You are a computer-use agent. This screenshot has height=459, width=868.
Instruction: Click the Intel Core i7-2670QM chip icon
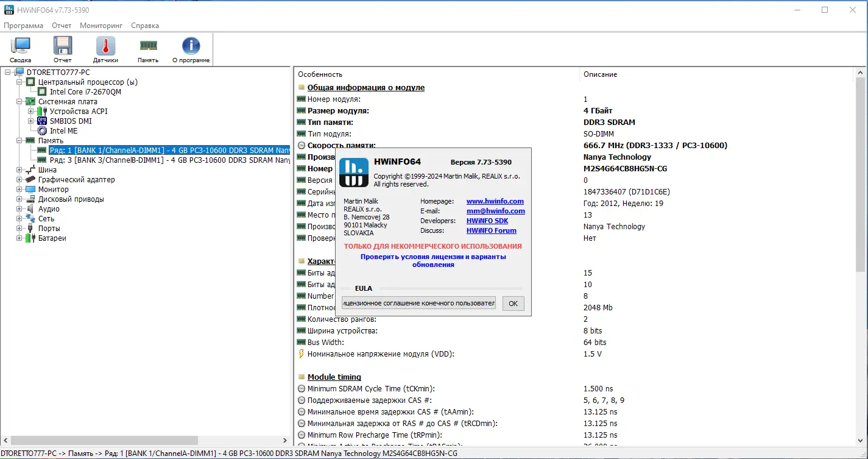[x=42, y=91]
